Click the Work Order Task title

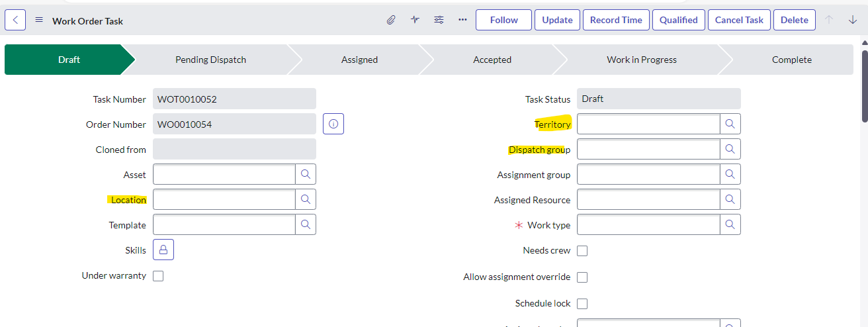point(88,21)
